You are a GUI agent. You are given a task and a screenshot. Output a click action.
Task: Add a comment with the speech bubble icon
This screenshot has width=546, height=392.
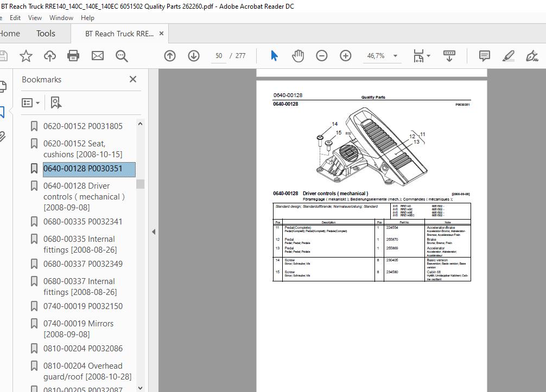tap(484, 56)
